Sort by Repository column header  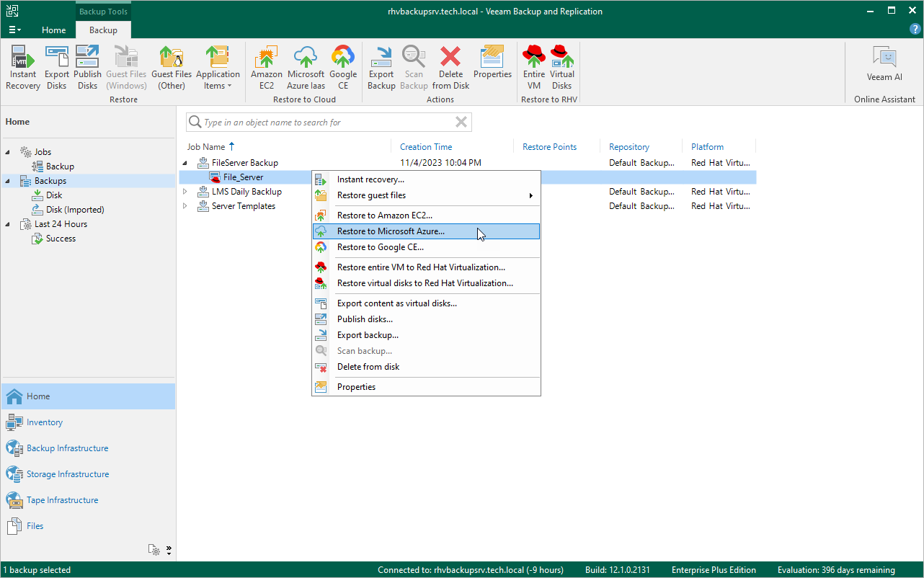[x=629, y=147]
